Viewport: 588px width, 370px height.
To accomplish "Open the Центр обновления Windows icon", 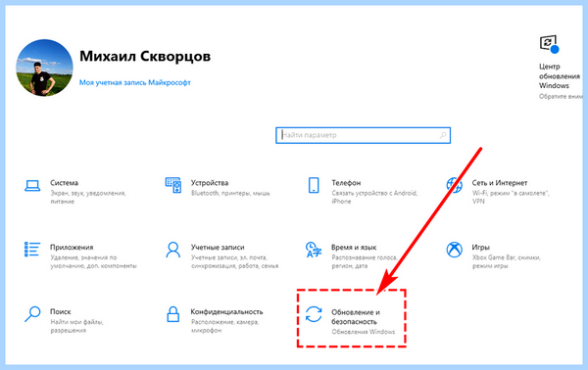I will (549, 44).
